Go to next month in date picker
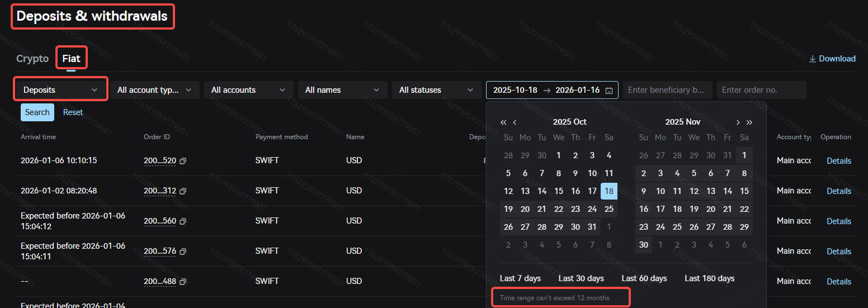Screen dimensions: 868x308 [x=738, y=122]
